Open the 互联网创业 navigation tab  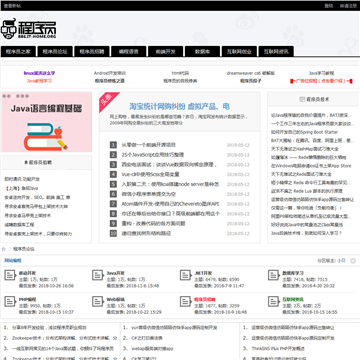coord(239,52)
